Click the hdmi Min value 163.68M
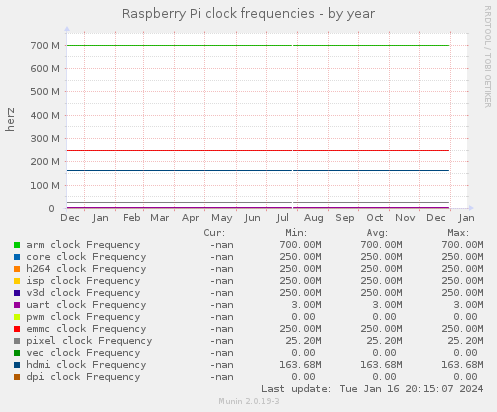This screenshot has height=412, width=497. (x=300, y=365)
